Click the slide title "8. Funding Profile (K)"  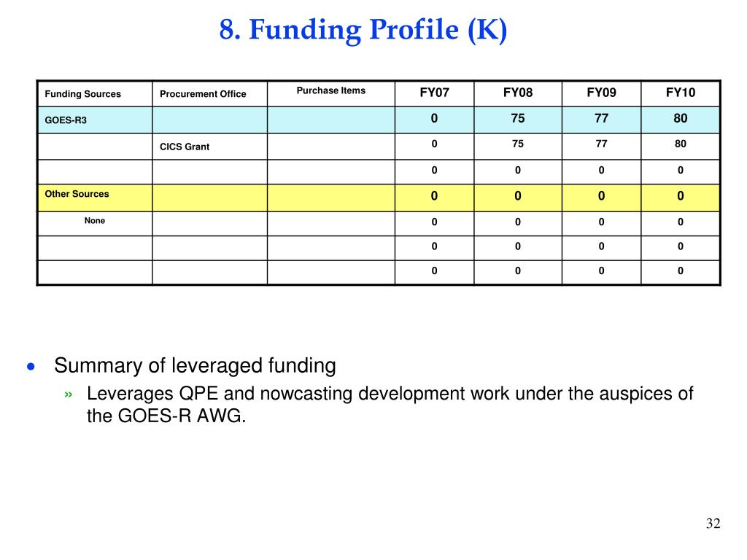[363, 30]
